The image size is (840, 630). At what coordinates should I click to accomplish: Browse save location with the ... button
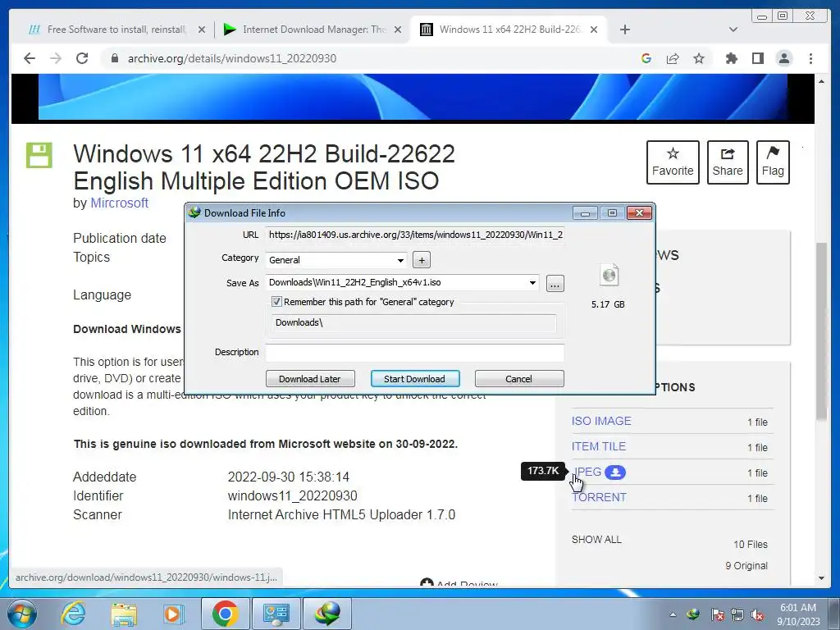click(555, 283)
